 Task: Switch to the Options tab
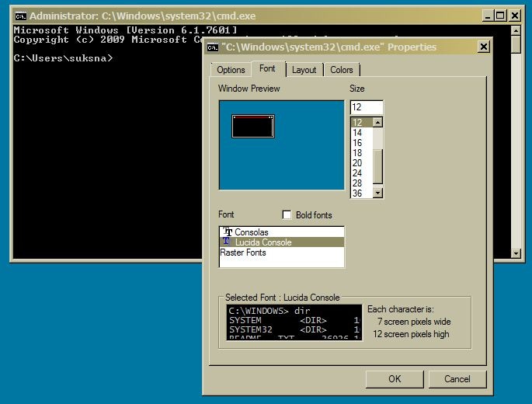tap(231, 70)
